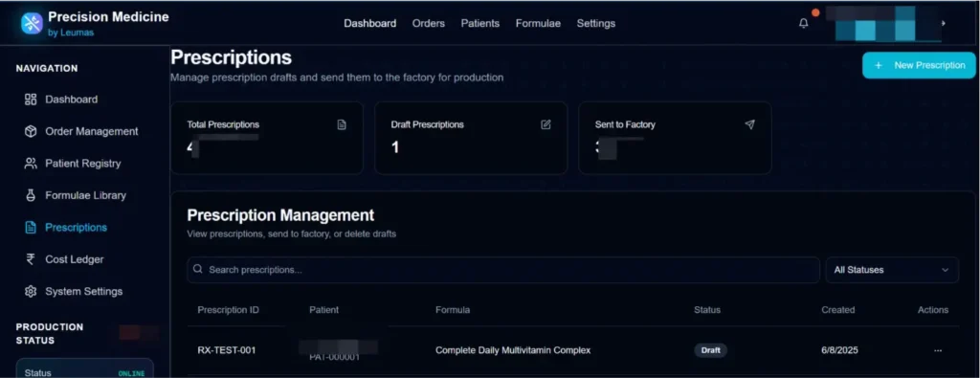
Task: Click the New Prescription button
Action: pyautogui.click(x=919, y=65)
